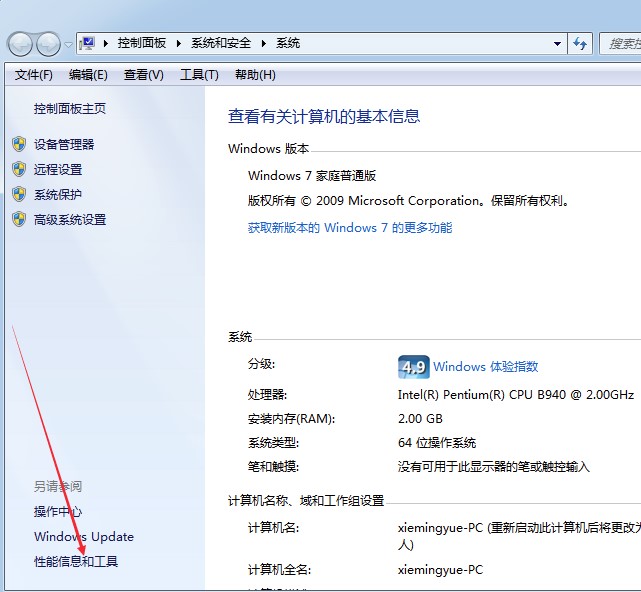The image size is (641, 592).
Task: Click the 4.9 experience index score badge
Action: coord(413,367)
